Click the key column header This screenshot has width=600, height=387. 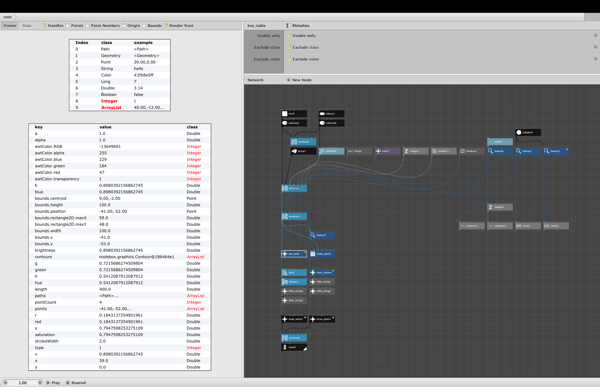coord(39,127)
